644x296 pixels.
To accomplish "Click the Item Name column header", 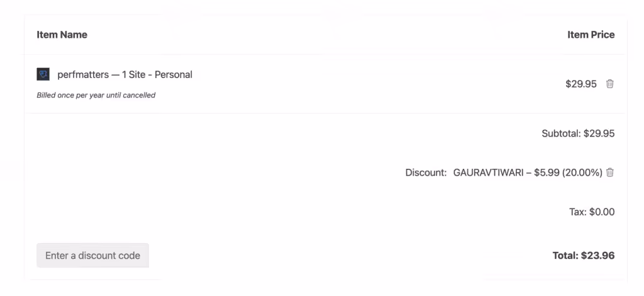I will coord(62,35).
